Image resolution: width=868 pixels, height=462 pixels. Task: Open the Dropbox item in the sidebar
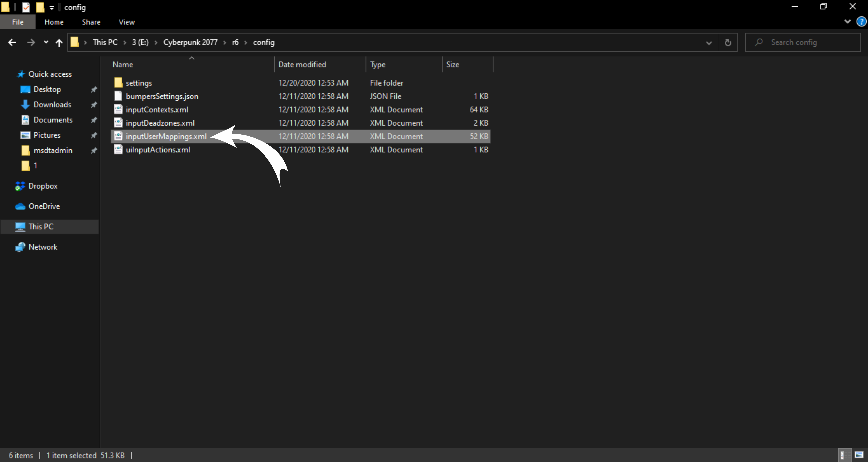click(x=43, y=186)
